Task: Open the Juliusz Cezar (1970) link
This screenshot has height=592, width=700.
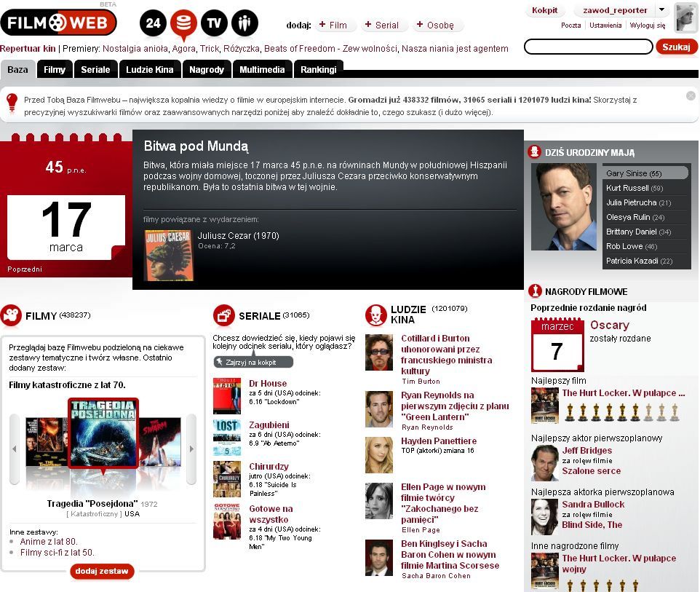Action: click(x=238, y=235)
